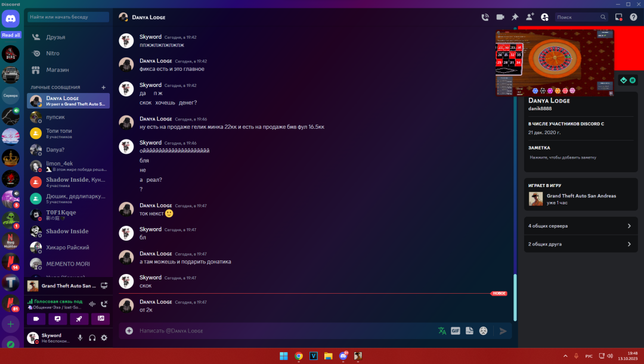Viewport: 644px width, 364px height.
Task: Turn on camera in voice panel
Action: pyautogui.click(x=36, y=319)
